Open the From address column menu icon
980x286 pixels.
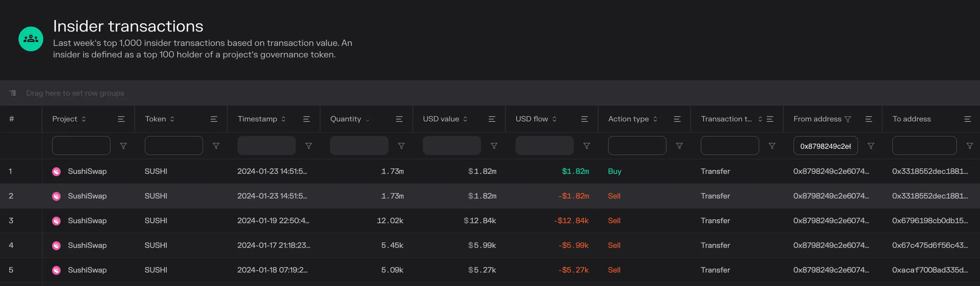tap(869, 119)
